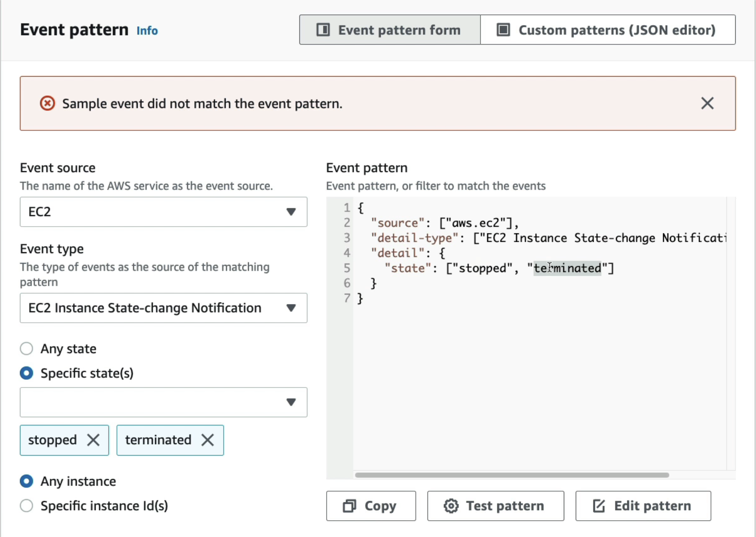Select the Any instance radio button

tap(27, 481)
